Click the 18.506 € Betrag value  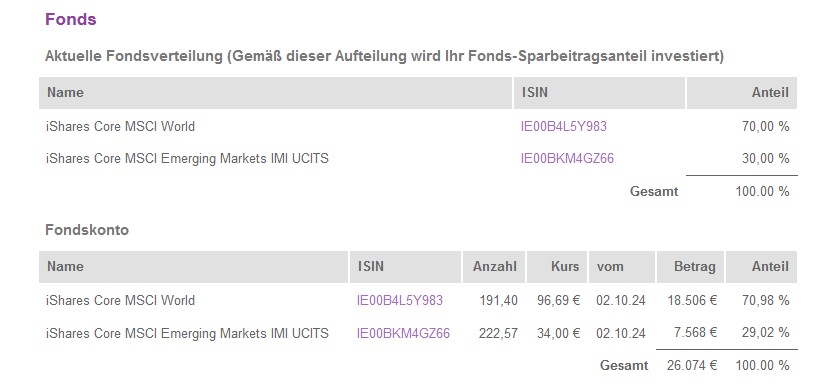pos(692,300)
